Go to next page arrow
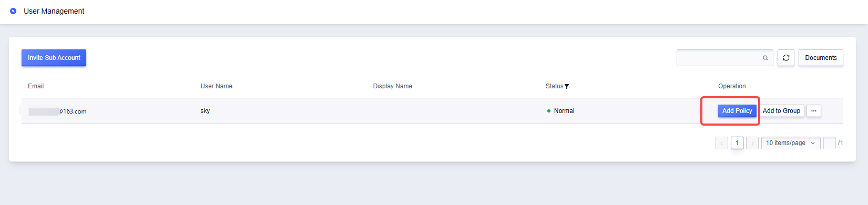Screen dimensions: 868x205 [x=752, y=143]
